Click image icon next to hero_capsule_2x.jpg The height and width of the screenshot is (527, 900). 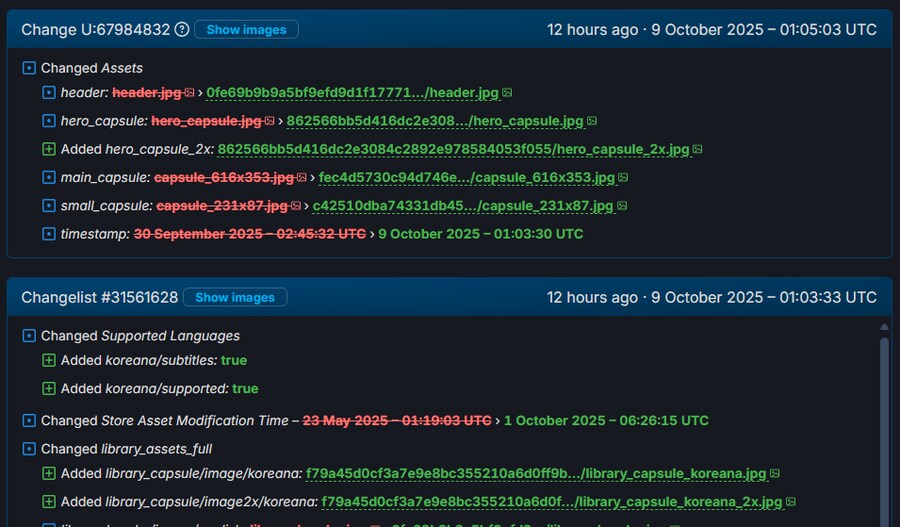coord(697,150)
